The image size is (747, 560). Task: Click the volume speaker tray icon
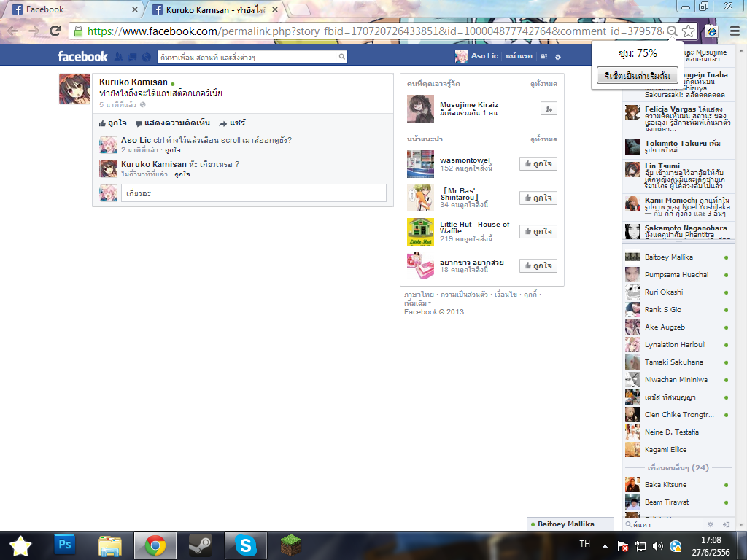coord(657,546)
